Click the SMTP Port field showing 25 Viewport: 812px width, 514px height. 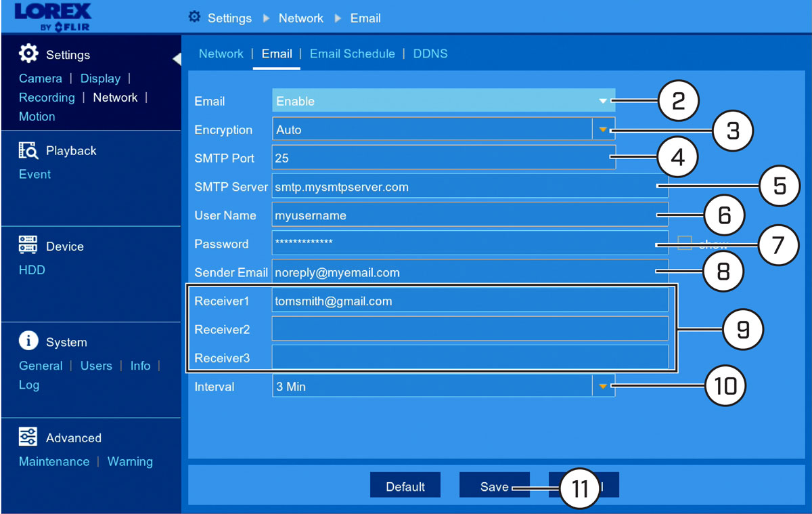(x=444, y=158)
